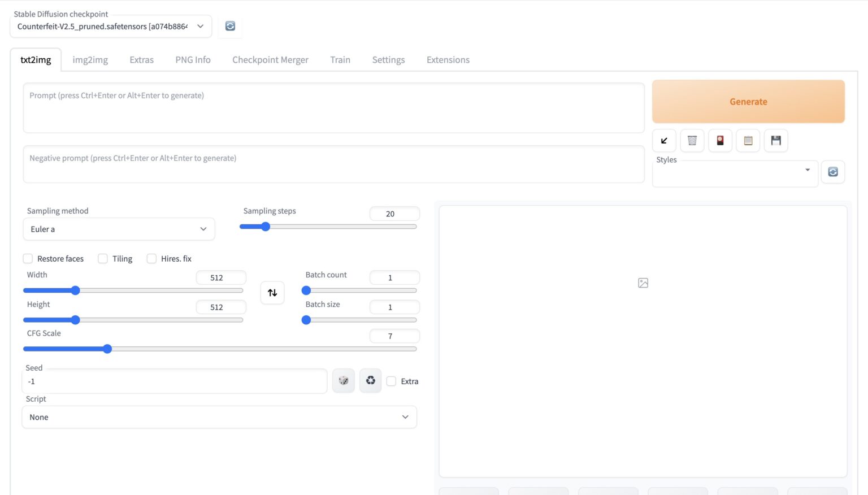This screenshot has height=495, width=868.
Task: Click the recycle icon to reuse seed
Action: pos(371,381)
